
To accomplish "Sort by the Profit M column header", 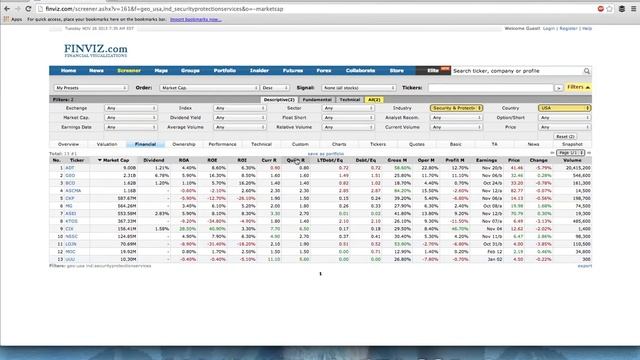I will click(455, 160).
